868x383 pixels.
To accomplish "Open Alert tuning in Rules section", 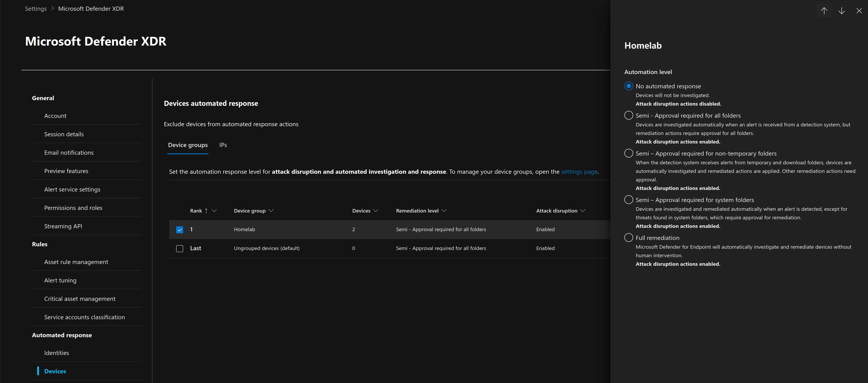I will click(60, 280).
